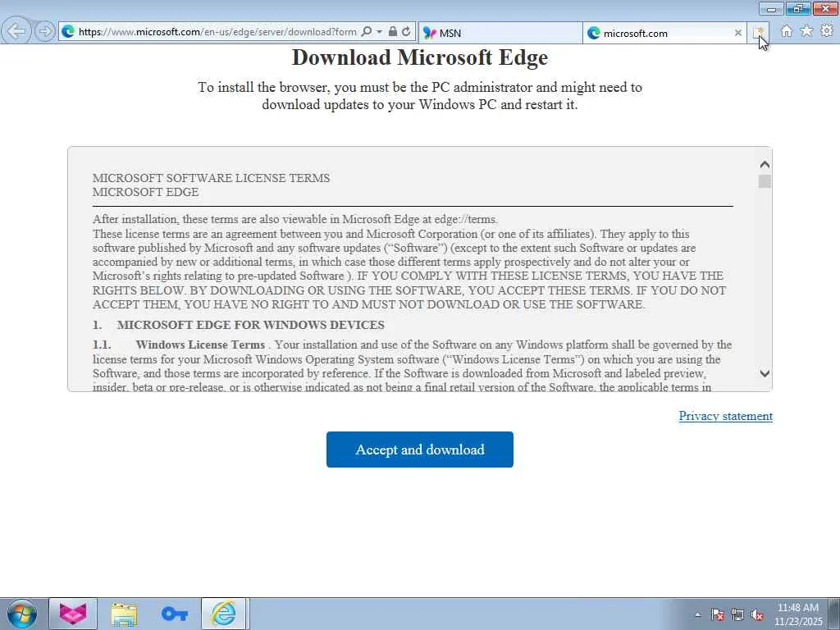Screen dimensions: 840x630
Task: Restore down the Internet Explorer window
Action: tap(798, 8)
